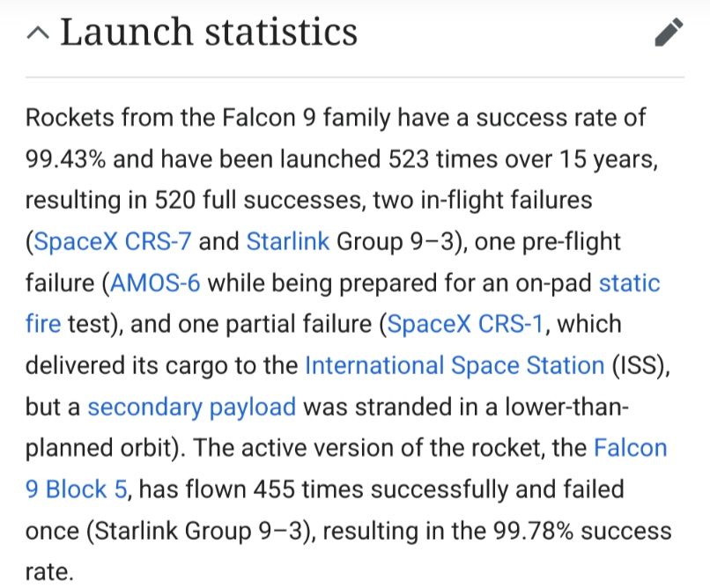Click the Launch statistics heading text

(x=209, y=32)
